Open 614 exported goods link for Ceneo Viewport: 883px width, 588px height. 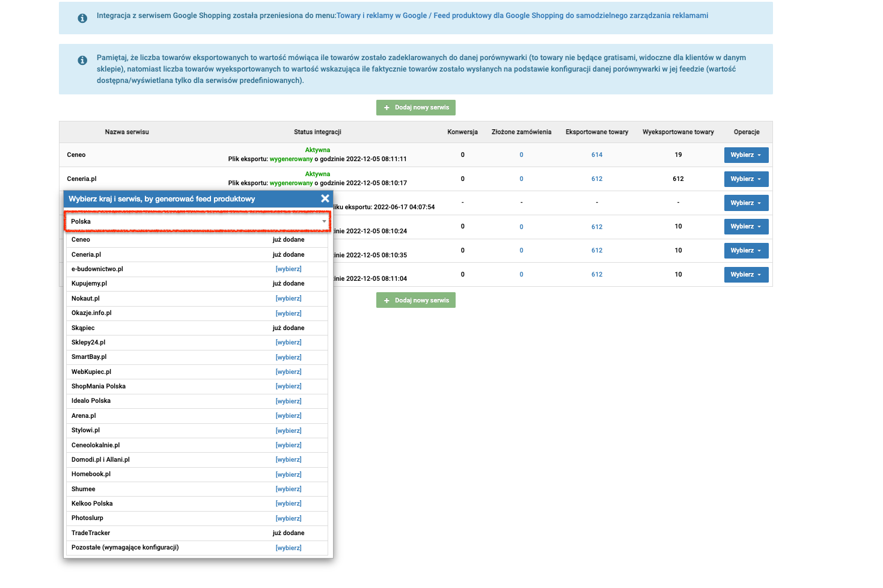597,155
